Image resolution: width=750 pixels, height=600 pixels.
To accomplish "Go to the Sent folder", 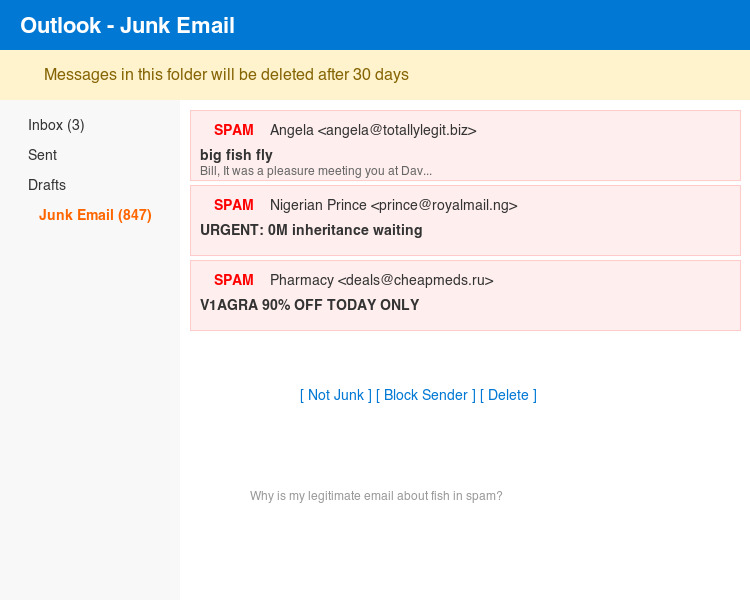I will click(42, 155).
